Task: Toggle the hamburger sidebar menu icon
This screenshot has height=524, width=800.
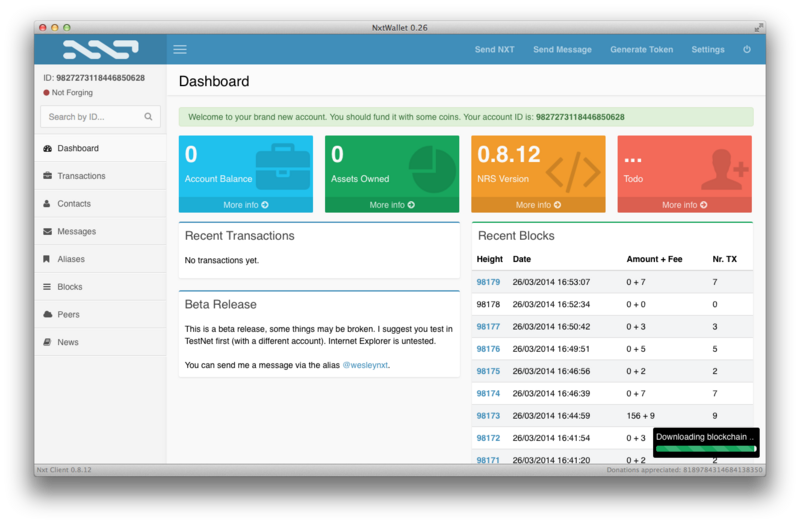Action: coord(180,49)
